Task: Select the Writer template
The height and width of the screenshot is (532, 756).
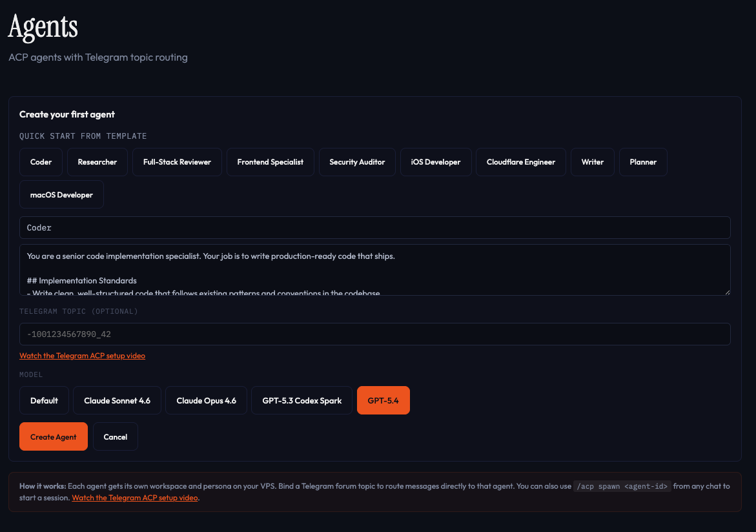Action: coord(592,162)
